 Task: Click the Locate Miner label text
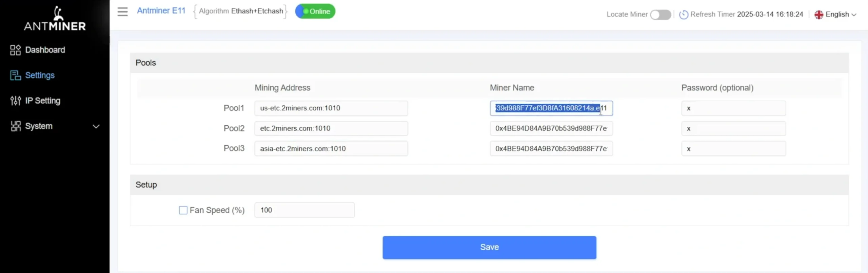point(627,15)
